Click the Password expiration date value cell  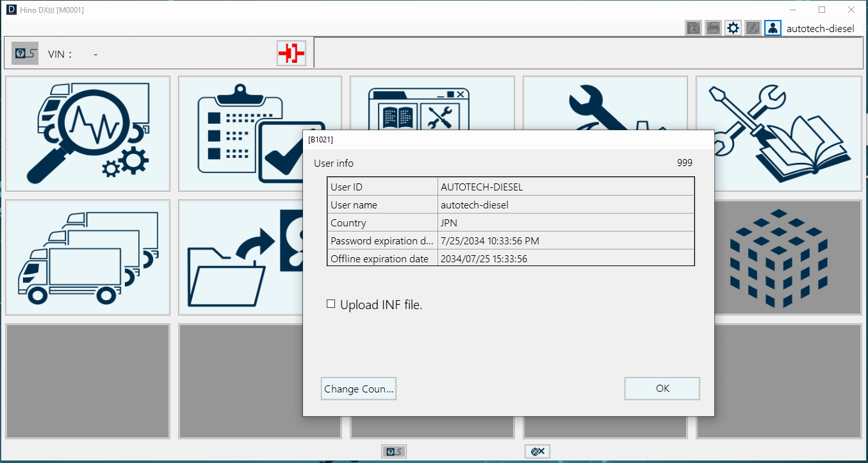pos(565,240)
